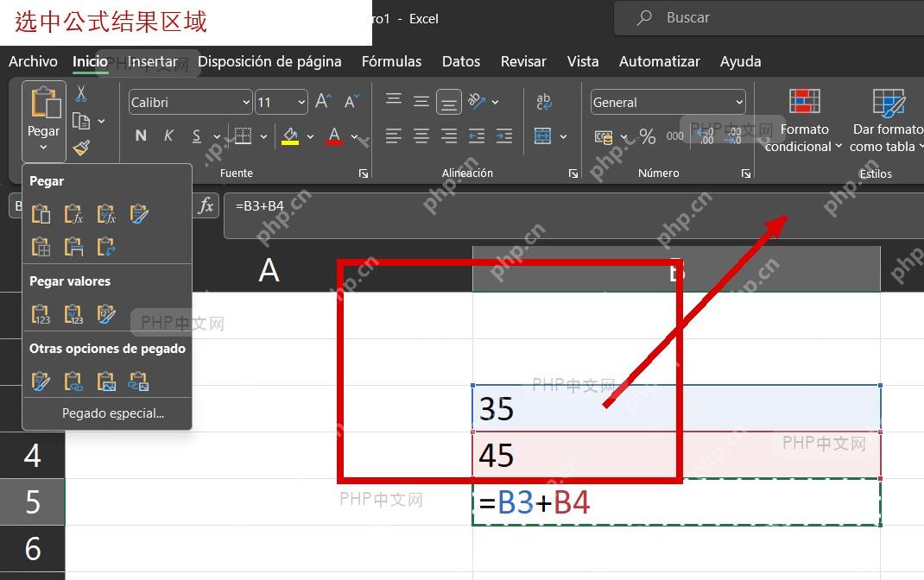Choose the Paste Values (123) icon

click(x=41, y=314)
